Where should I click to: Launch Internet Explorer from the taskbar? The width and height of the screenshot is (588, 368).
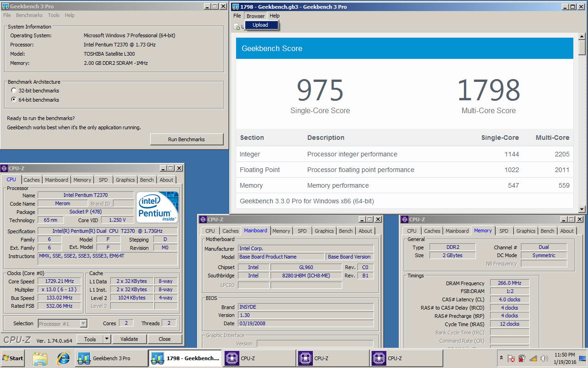click(x=63, y=358)
